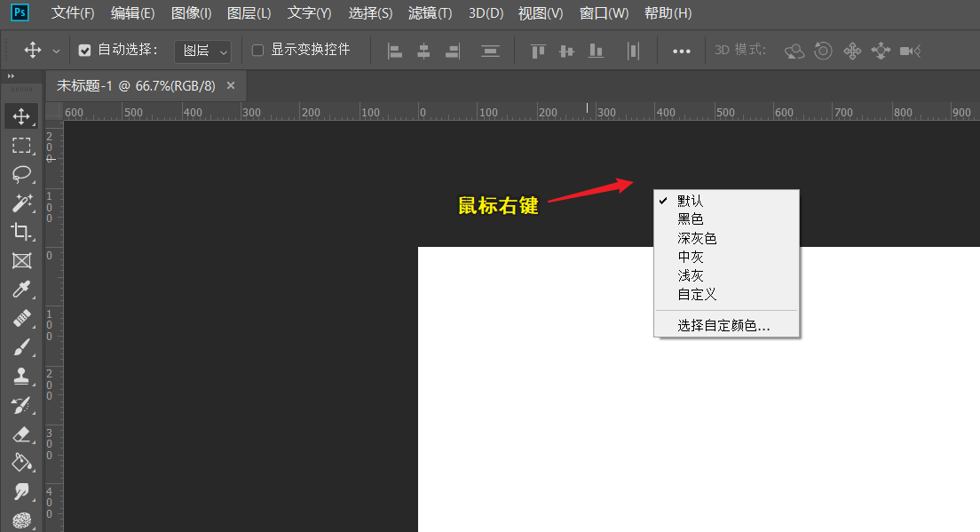This screenshot has width=980, height=532.
Task: Select the Eyedropper tool
Action: 22,290
